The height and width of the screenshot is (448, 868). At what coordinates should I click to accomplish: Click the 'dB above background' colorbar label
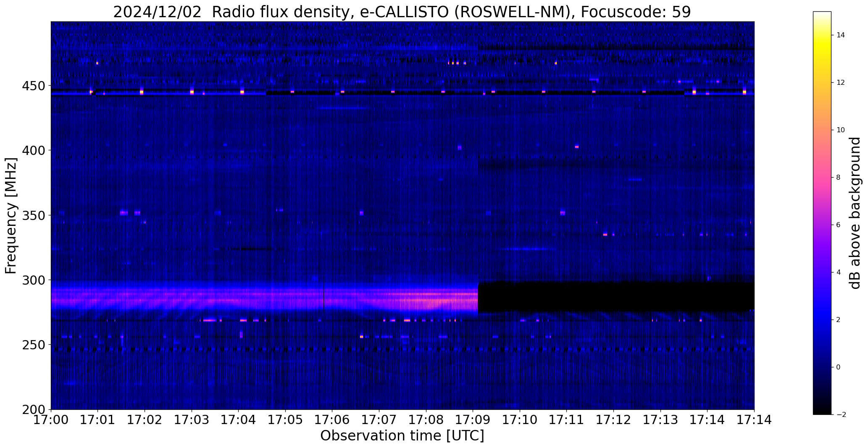click(x=855, y=213)
